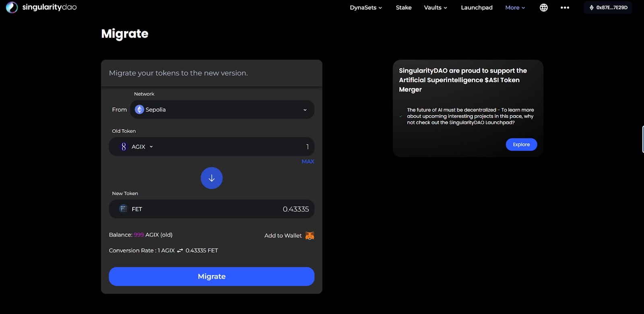Screen dimensions: 644x314
Task: Click the side tab handle at right edge
Action: [x=643, y=139]
